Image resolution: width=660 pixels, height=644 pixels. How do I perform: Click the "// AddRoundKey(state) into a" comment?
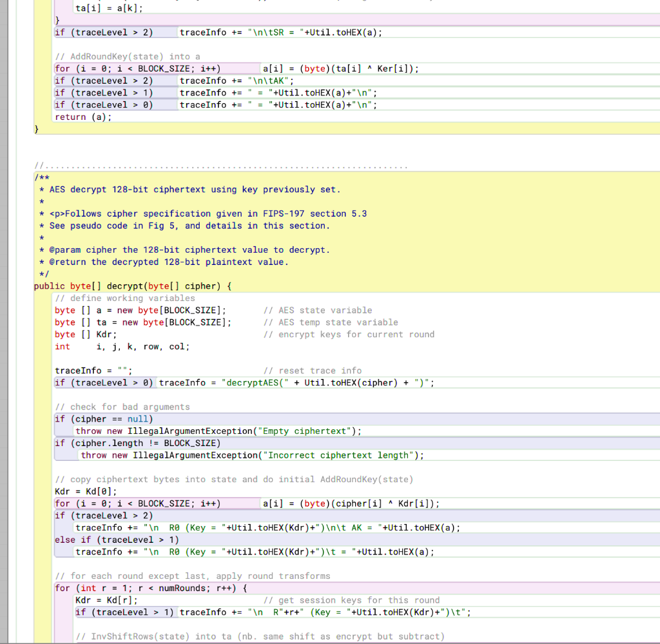[119, 56]
